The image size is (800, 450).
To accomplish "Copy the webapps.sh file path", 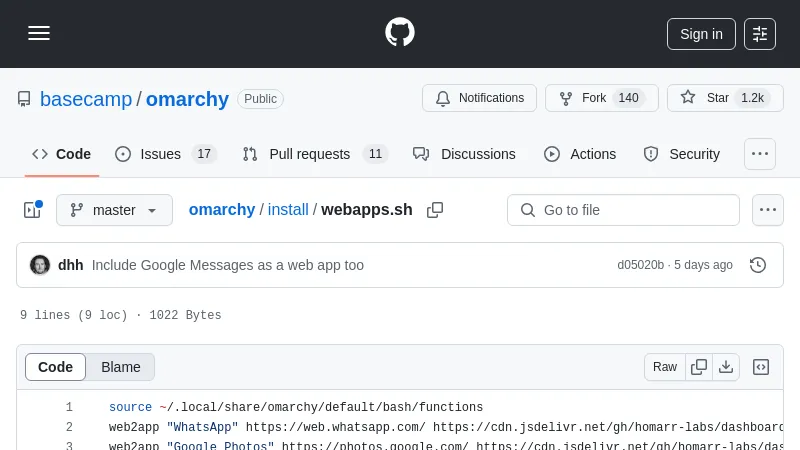I will [x=435, y=210].
